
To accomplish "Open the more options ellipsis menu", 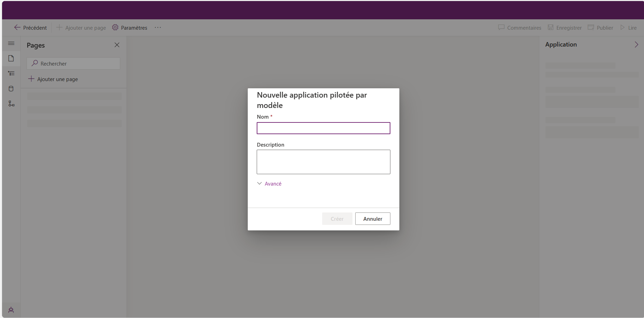I will click(158, 28).
